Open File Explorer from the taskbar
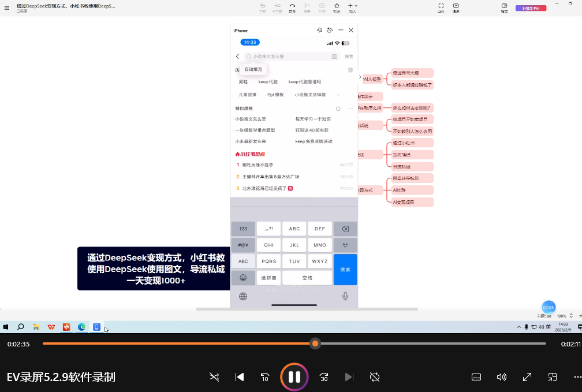 click(x=36, y=327)
